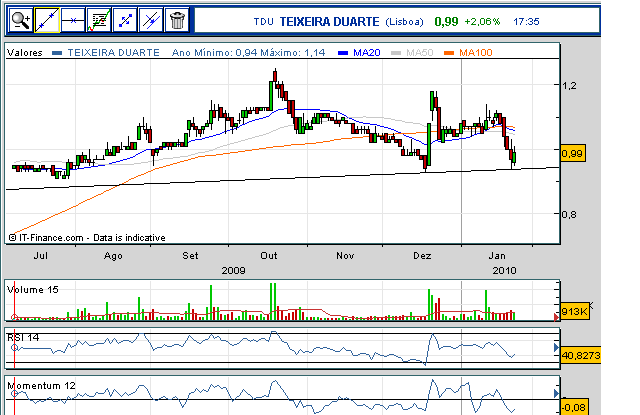Click the red arrow at Volume panel edge
Image resolution: width=640 pixels, height=415 pixels.
556,317
